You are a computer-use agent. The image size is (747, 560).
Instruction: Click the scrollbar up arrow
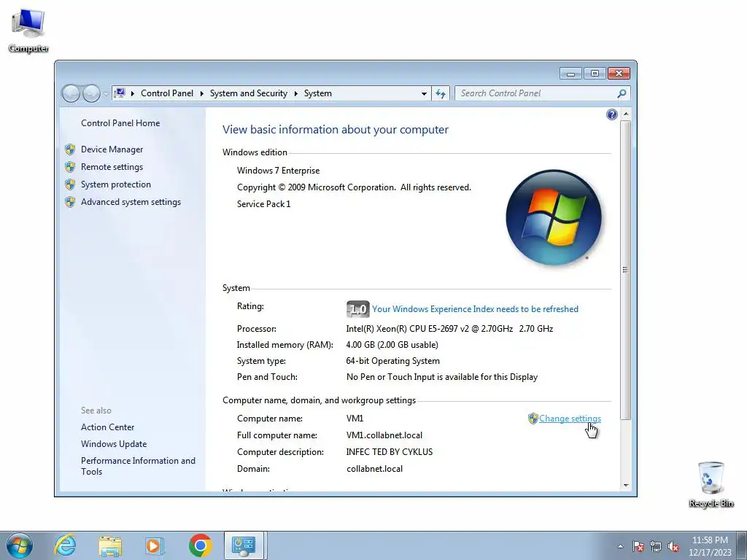626,114
